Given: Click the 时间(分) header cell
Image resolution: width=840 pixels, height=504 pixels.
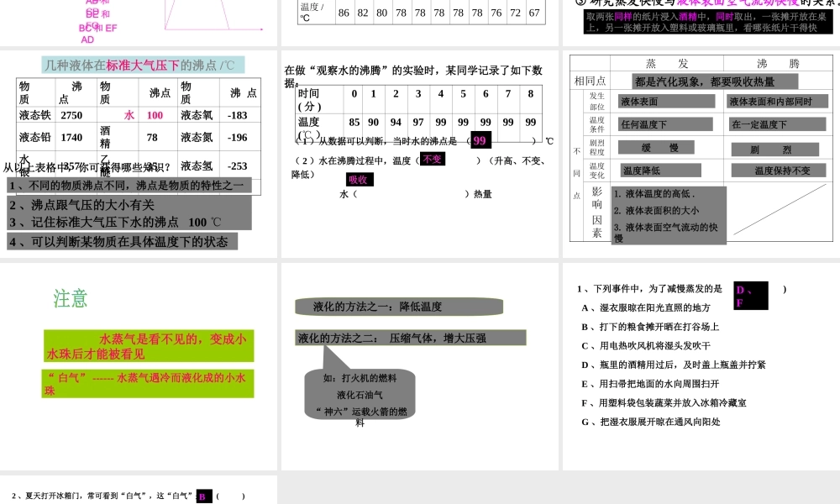Looking at the screenshot, I should (x=320, y=100).
